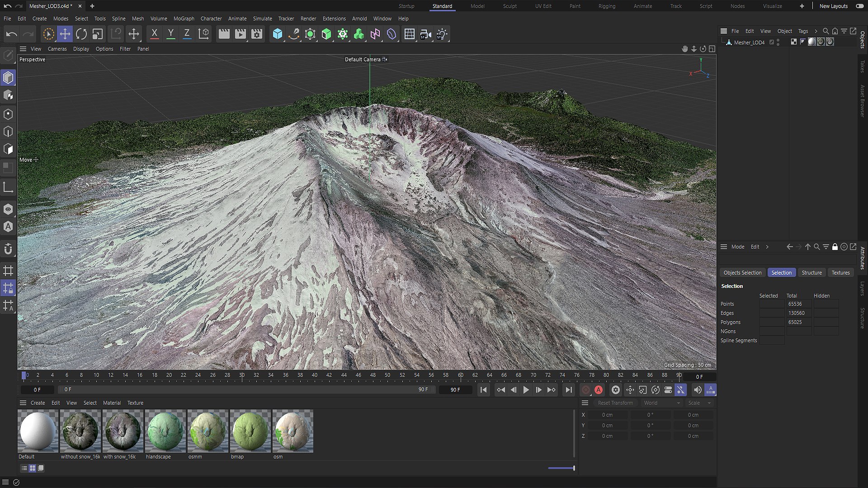Go to end of animation
The height and width of the screenshot is (488, 868).
pos(569,390)
